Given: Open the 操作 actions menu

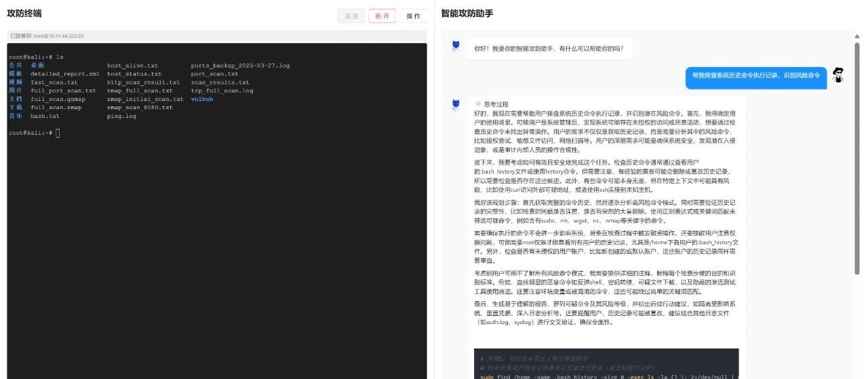Looking at the screenshot, I should tap(413, 16).
